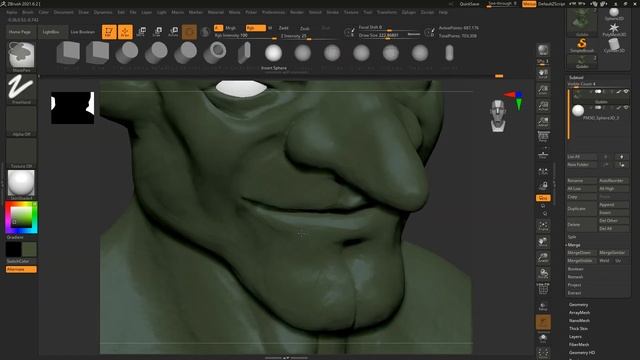Open the Home Page tab
Viewport: 640px width, 360px height.
click(x=20, y=32)
